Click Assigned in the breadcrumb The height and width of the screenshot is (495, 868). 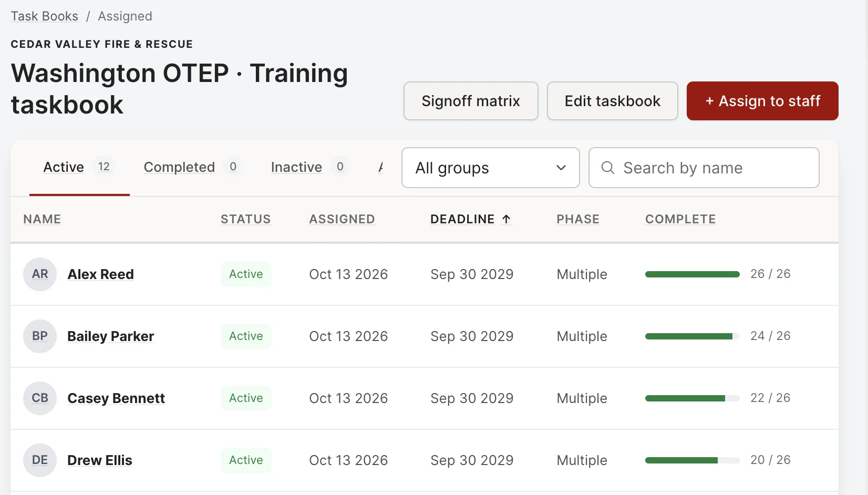[125, 16]
